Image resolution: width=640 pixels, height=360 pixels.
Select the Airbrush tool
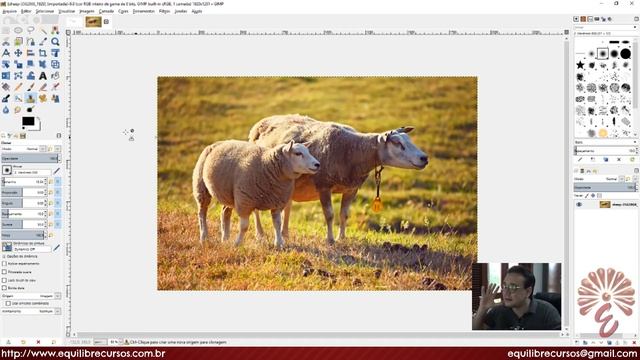pos(55,87)
